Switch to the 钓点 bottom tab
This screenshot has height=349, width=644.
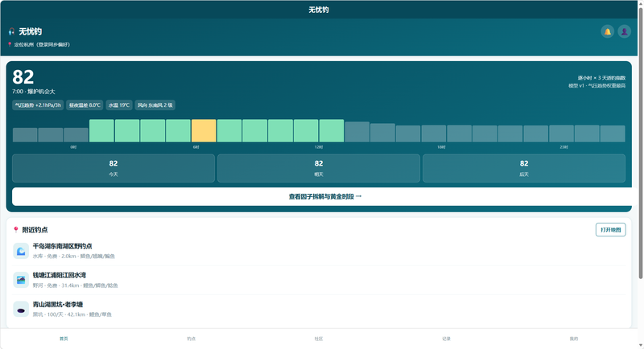192,339
